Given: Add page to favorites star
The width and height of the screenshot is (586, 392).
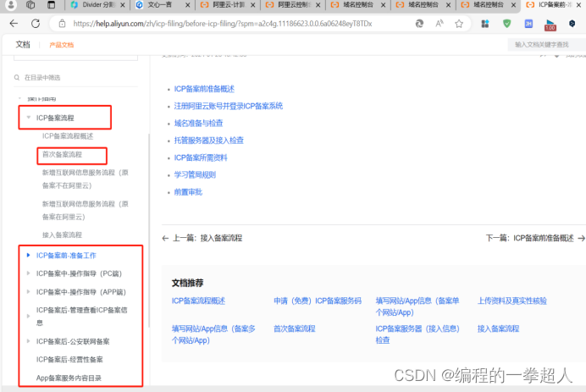Looking at the screenshot, I should [x=459, y=24].
